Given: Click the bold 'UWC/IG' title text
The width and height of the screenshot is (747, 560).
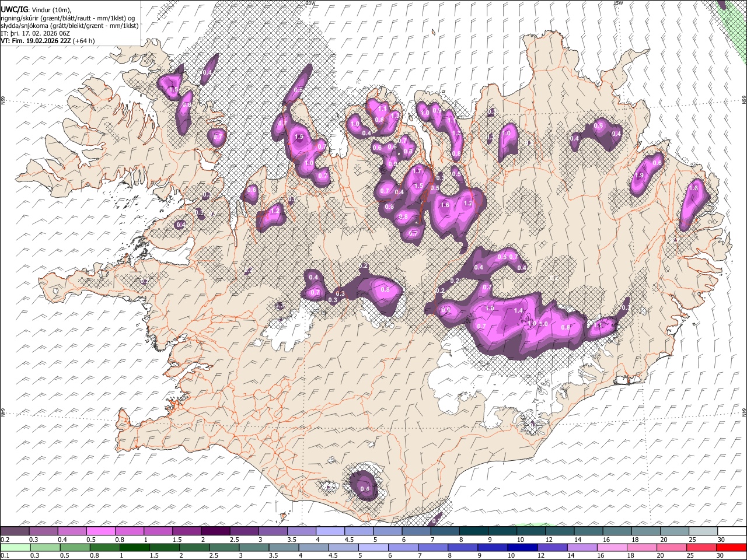Looking at the screenshot, I should (13, 10).
